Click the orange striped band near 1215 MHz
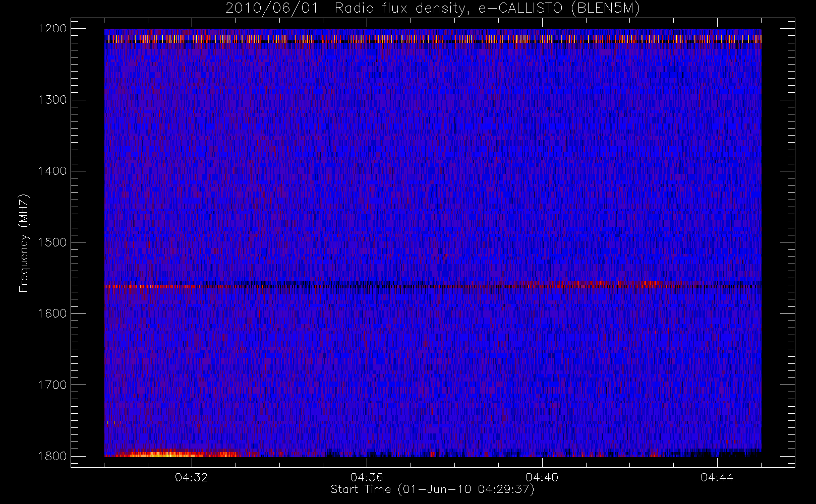Screen dimensions: 816x504 pyautogui.click(x=433, y=38)
